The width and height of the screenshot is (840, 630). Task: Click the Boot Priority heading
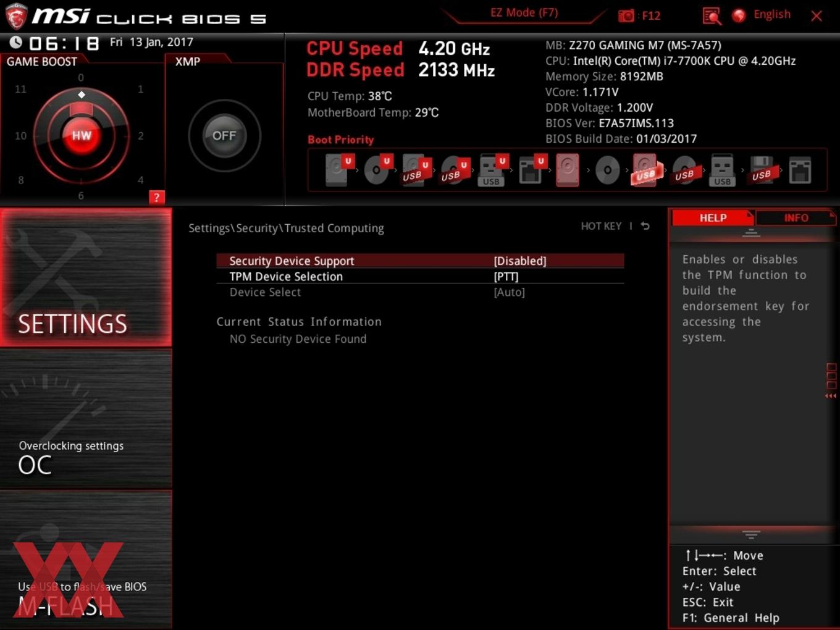(x=341, y=140)
